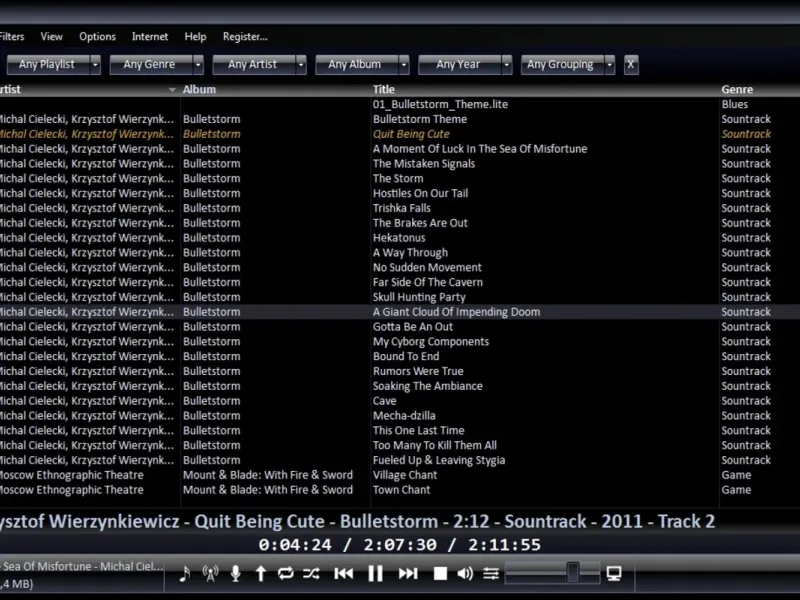Select the track 01_Bulletstorm_Theme.lite
The width and height of the screenshot is (800, 600).
[440, 105]
